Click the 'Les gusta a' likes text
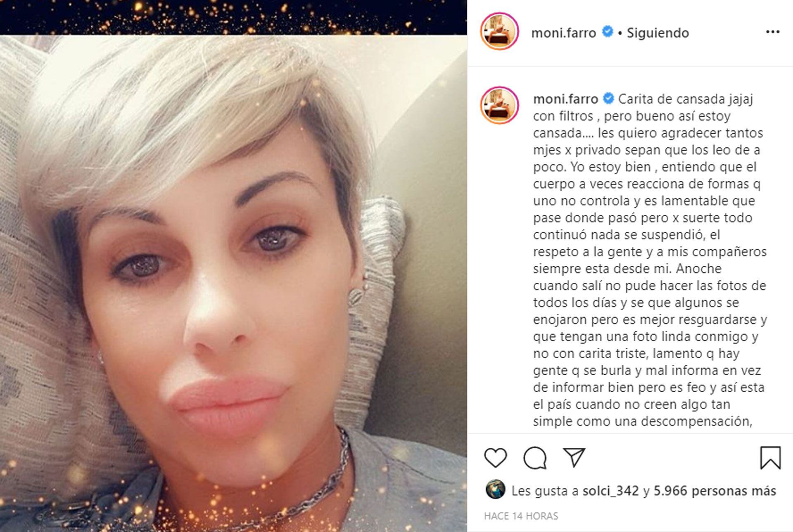The width and height of the screenshot is (793, 532). [545, 491]
